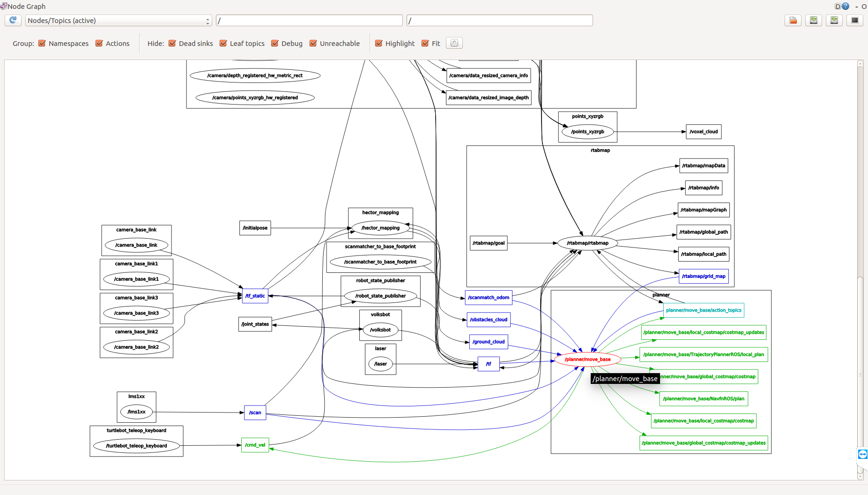Select the red /planner/move_base node
The height and width of the screenshot is (495, 868).
tap(587, 360)
